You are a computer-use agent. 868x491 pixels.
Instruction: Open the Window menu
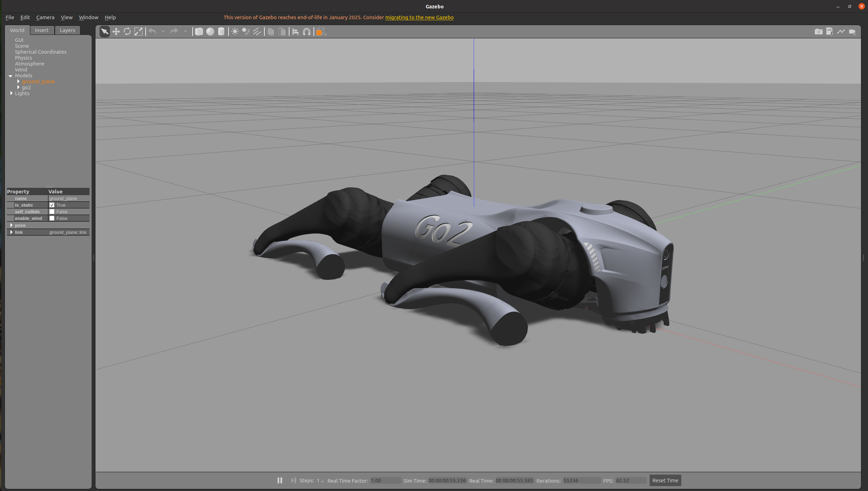pyautogui.click(x=88, y=17)
